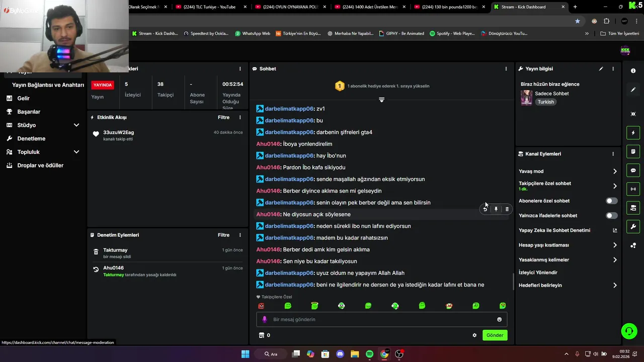Click the Windows taskbar search box

[271, 354]
